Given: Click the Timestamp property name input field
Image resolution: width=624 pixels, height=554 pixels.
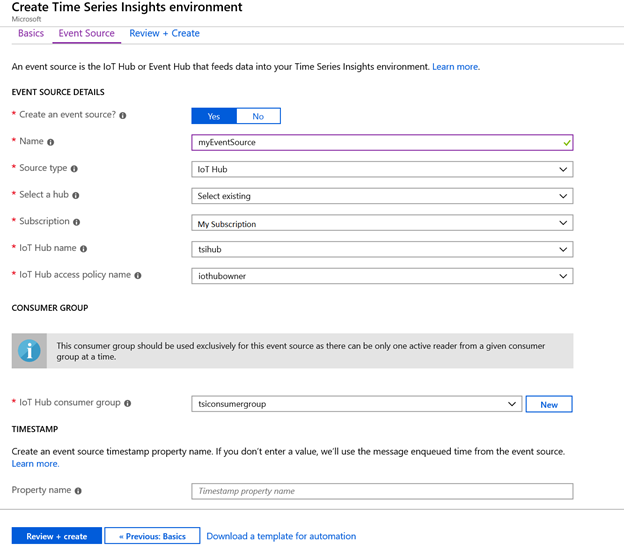Looking at the screenshot, I should (x=382, y=491).
